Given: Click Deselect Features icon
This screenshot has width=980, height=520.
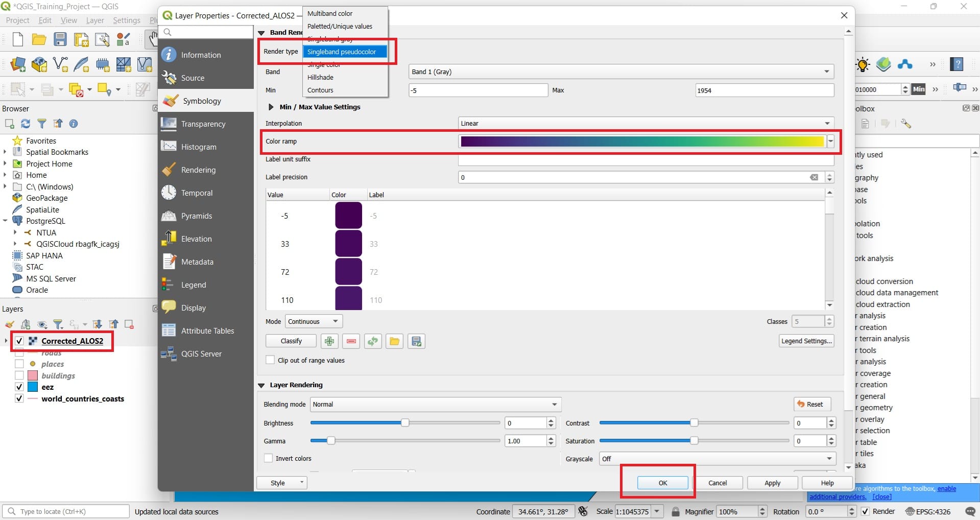Looking at the screenshot, I should 76,90.
